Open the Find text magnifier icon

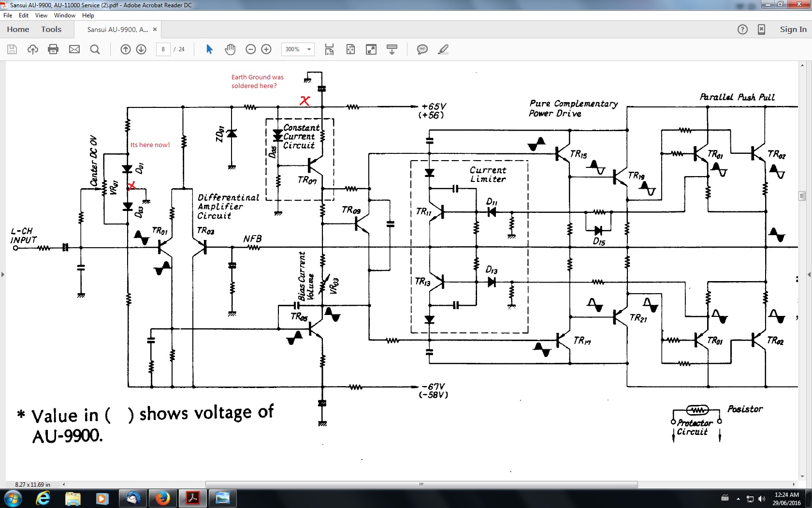click(95, 49)
